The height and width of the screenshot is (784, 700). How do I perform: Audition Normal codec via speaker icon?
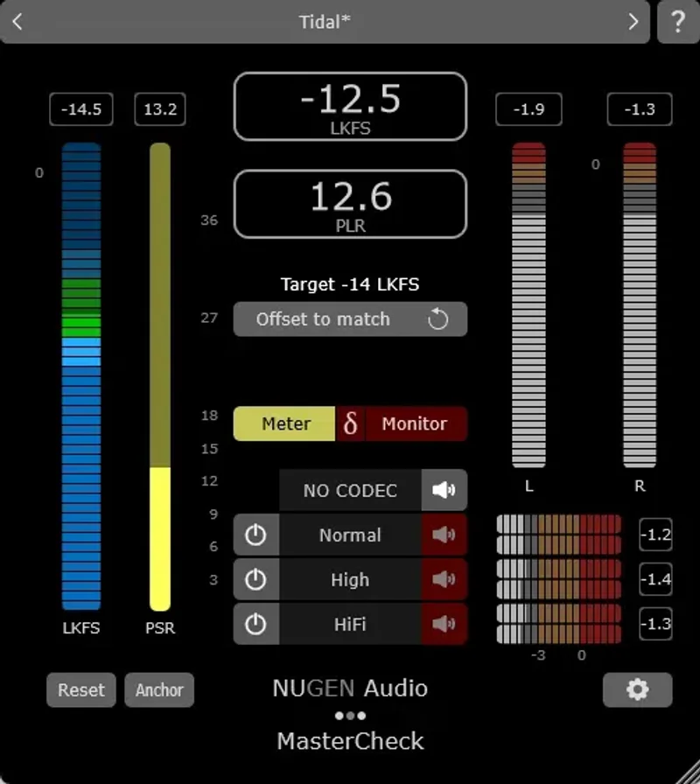[x=444, y=535]
